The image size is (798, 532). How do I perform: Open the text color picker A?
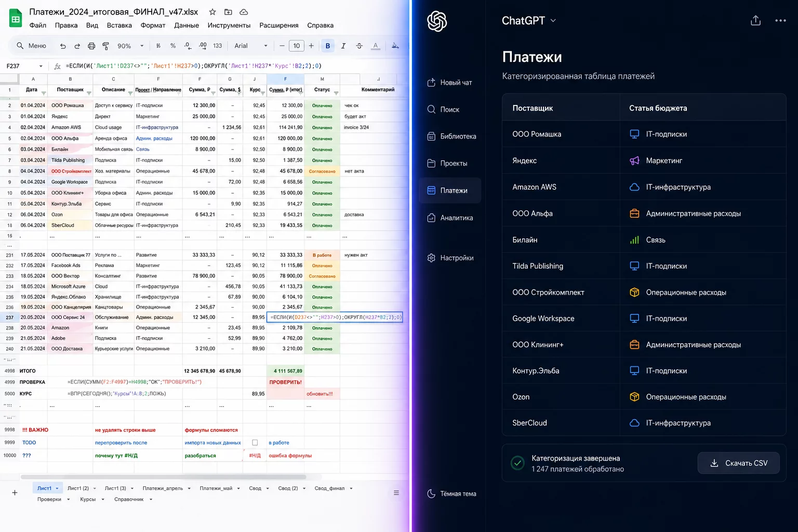pyautogui.click(x=376, y=46)
